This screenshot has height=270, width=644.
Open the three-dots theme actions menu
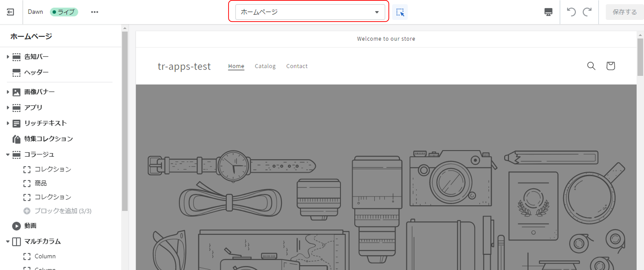click(95, 12)
